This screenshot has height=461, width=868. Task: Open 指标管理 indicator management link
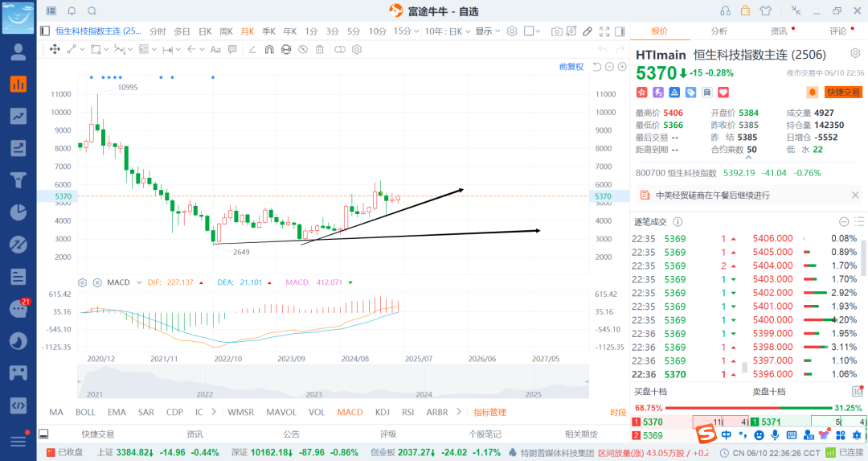490,412
